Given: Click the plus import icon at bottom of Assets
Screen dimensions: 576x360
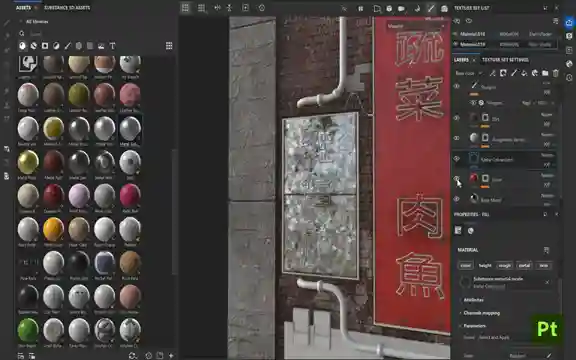Looking at the screenshot, I should [x=171, y=355].
